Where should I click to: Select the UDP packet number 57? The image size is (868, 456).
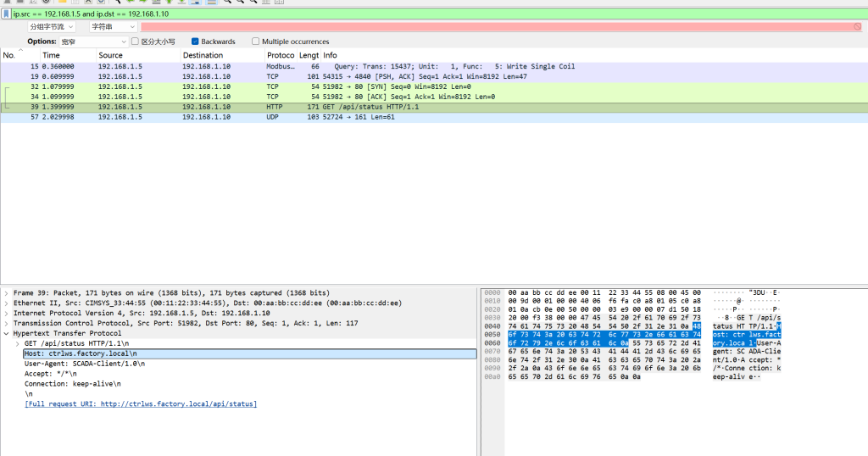click(254, 117)
